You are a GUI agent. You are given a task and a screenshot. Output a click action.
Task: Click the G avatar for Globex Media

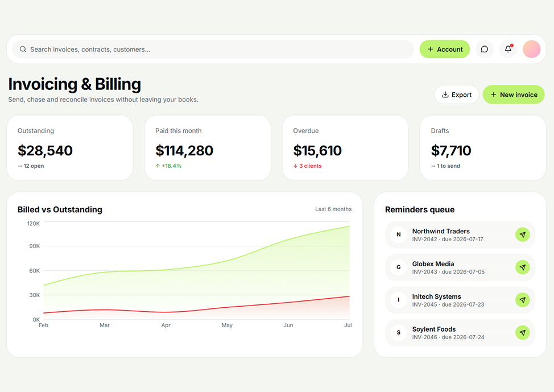tap(399, 267)
